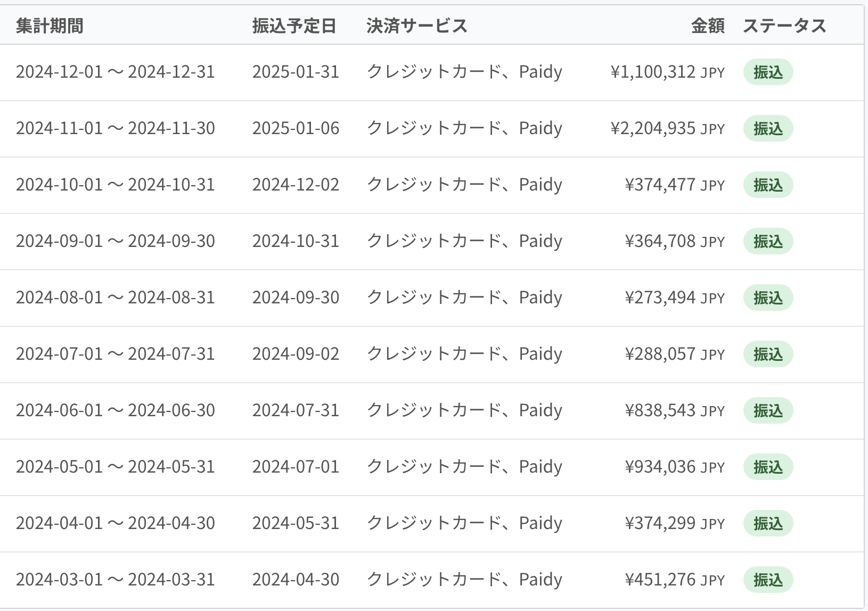Select the ¥2,204,935 JPY amount row

tap(431, 129)
